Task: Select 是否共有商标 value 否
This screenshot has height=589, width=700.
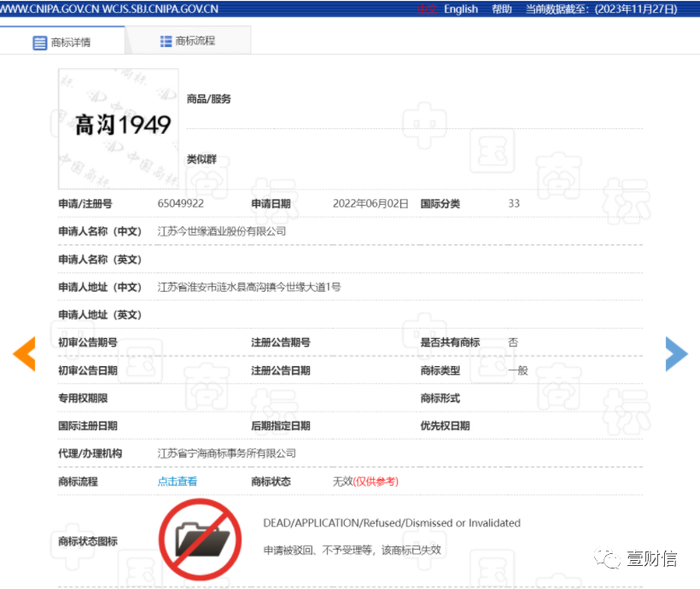Action: 513,343
